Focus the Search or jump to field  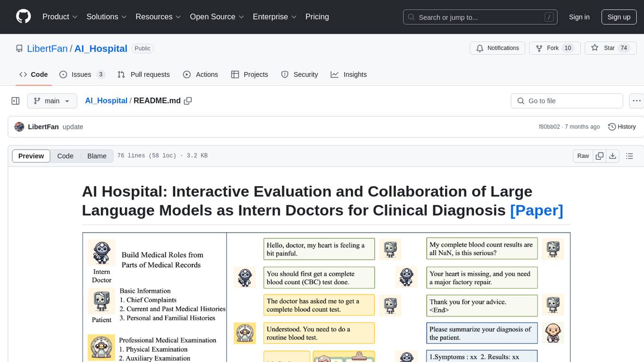pos(480,17)
